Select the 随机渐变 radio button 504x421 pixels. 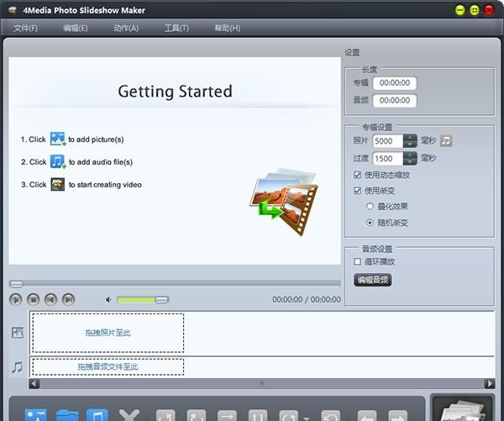point(370,222)
